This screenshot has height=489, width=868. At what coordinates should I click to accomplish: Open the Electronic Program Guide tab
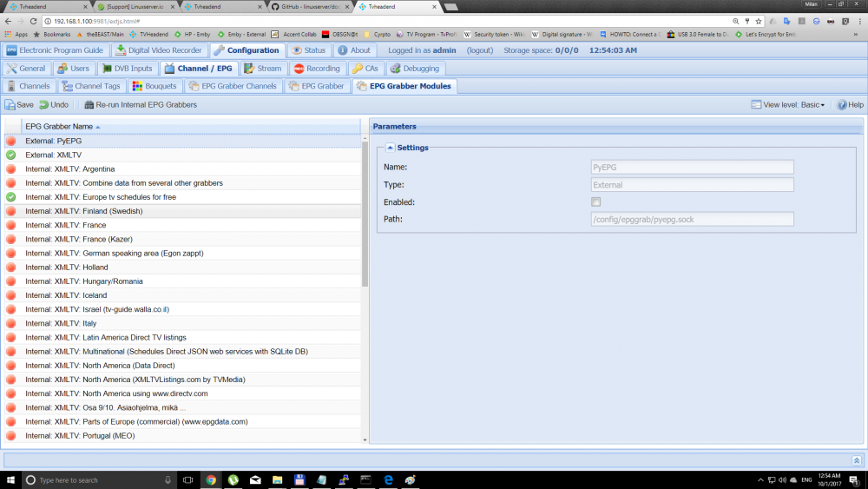click(x=54, y=50)
